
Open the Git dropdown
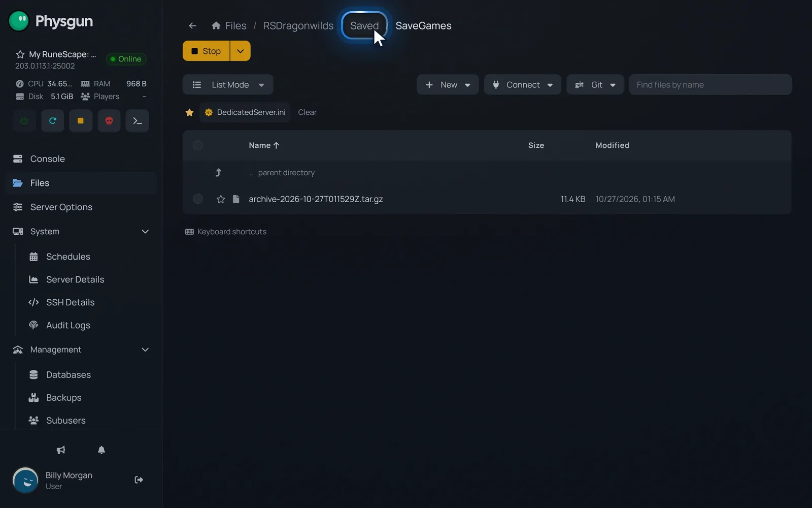point(595,85)
